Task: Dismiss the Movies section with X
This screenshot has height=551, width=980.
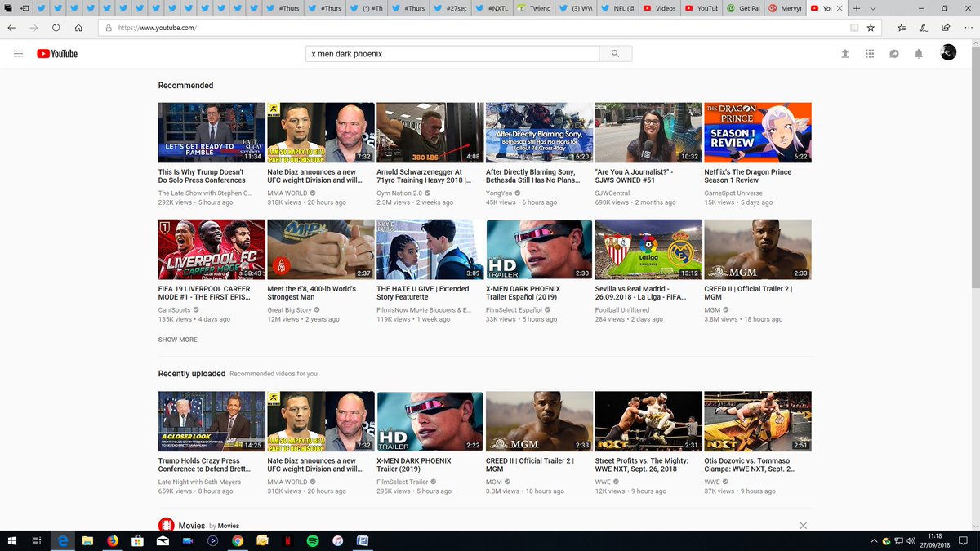Action: [x=803, y=526]
